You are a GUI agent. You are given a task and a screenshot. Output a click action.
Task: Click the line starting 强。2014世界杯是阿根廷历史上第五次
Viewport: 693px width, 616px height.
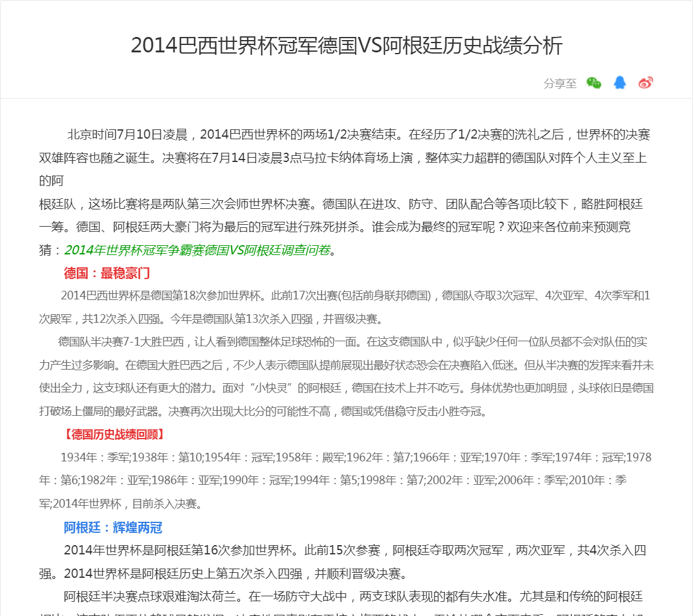(223, 574)
